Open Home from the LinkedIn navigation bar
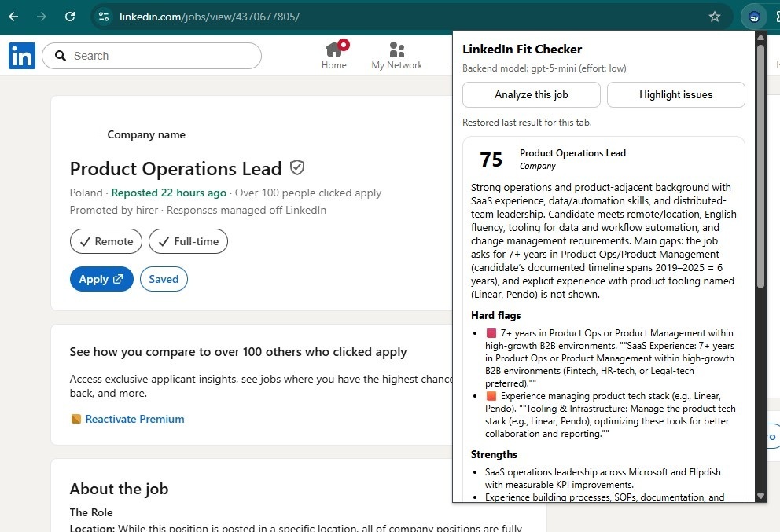The image size is (780, 532). (x=334, y=56)
